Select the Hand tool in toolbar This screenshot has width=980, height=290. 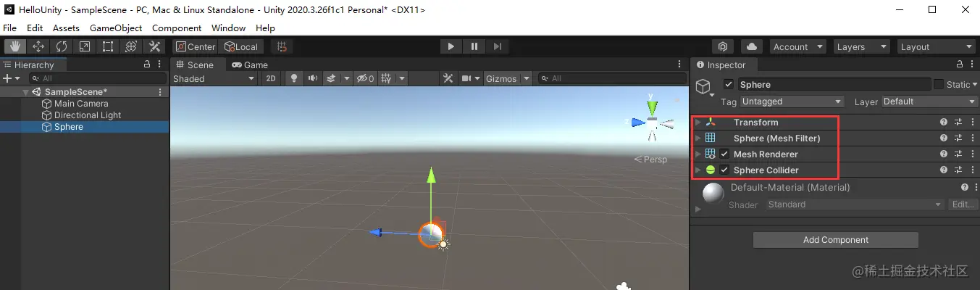tap(15, 46)
